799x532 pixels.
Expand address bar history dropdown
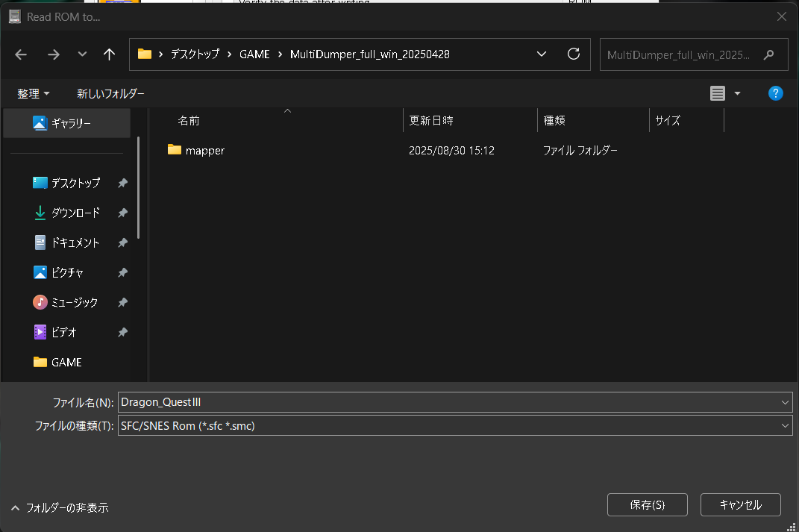click(x=543, y=54)
